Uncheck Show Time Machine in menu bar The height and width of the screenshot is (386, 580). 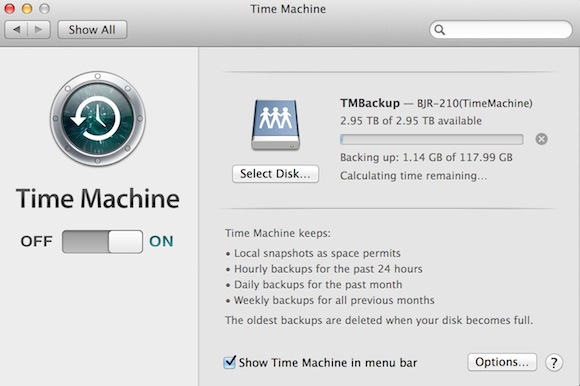click(230, 362)
